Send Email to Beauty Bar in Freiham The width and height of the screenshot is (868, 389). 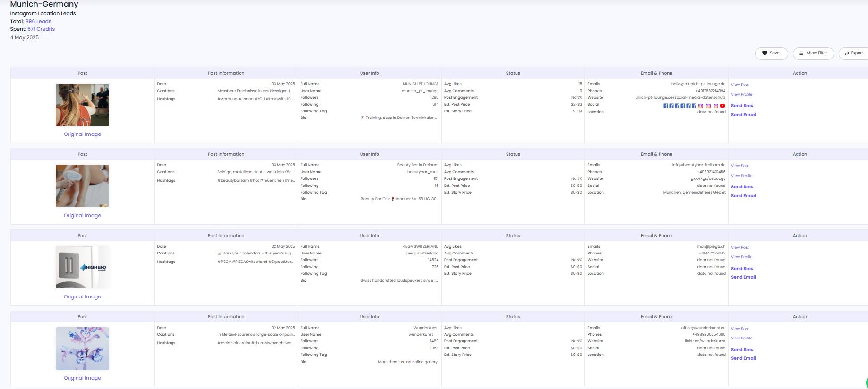click(x=743, y=196)
